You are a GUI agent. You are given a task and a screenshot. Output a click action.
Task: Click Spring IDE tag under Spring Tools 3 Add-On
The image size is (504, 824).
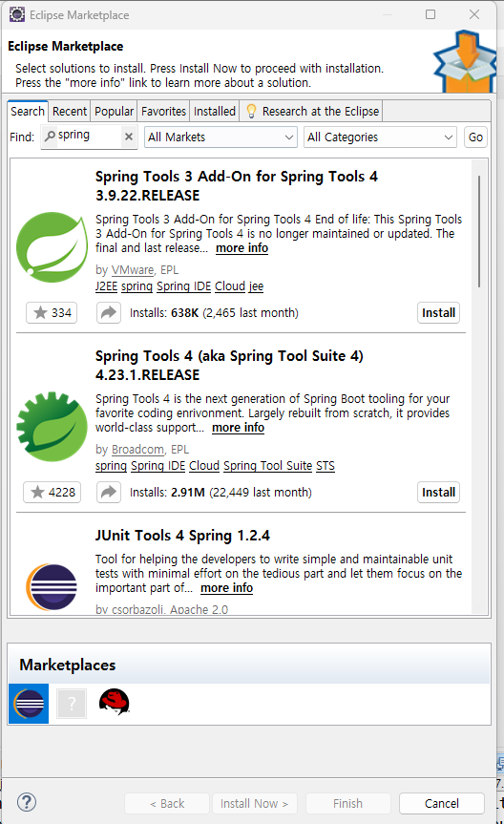183,286
